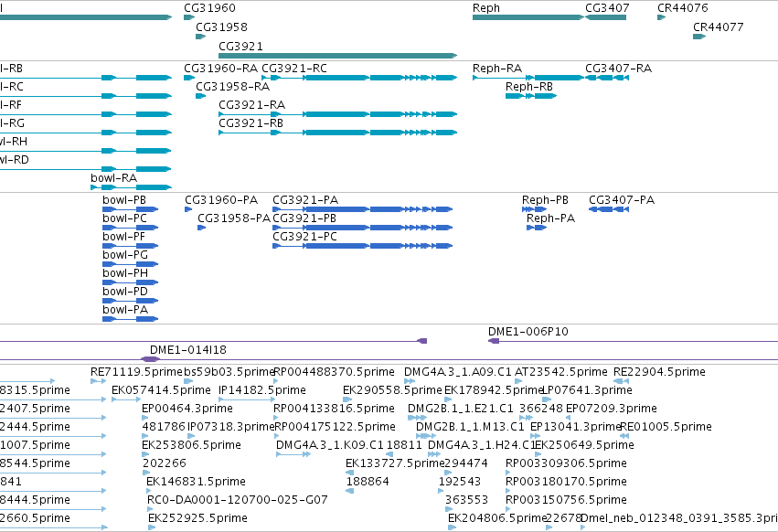Select the AT23542.5prime EST

518,381
